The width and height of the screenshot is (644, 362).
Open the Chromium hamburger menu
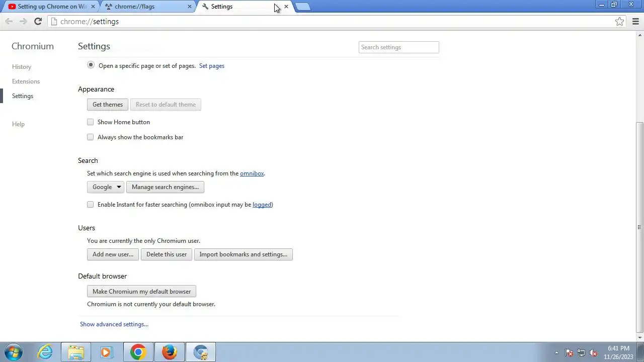(x=635, y=21)
